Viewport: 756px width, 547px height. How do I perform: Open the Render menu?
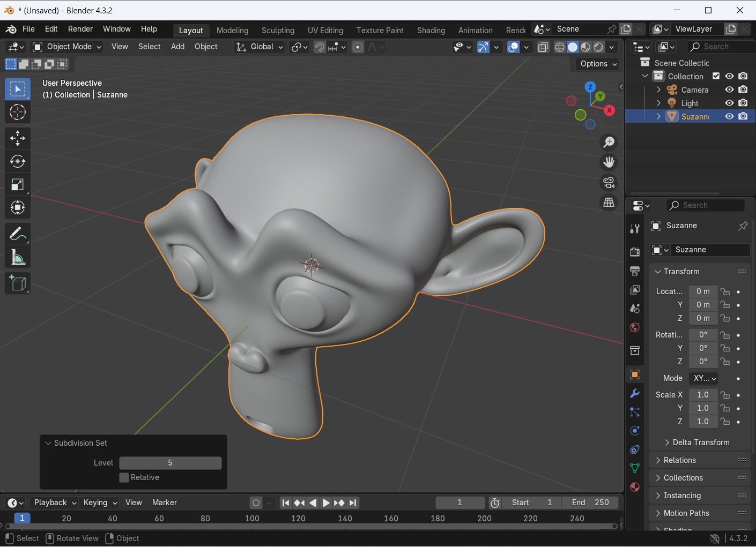[x=80, y=29]
